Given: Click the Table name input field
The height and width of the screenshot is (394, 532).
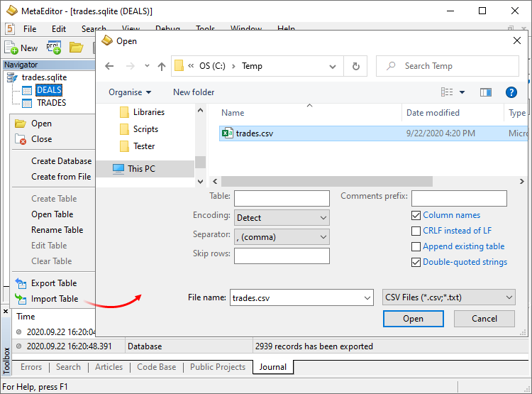Looking at the screenshot, I should coord(282,198).
